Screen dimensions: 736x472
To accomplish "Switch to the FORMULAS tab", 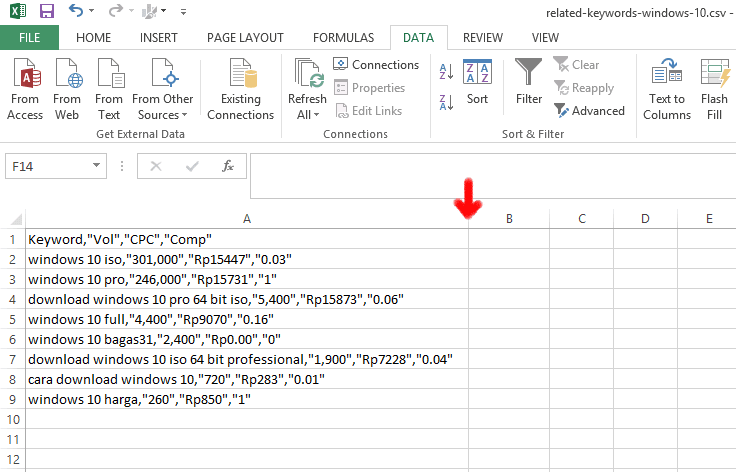I will [x=344, y=38].
